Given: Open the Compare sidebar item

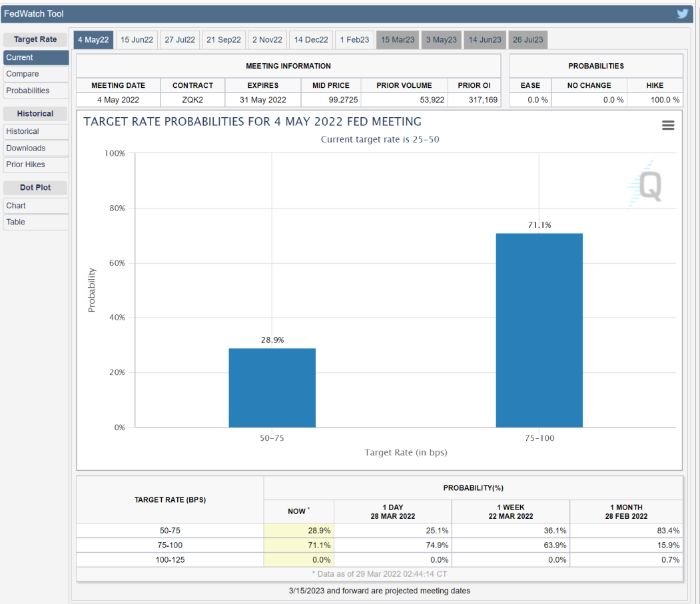Looking at the screenshot, I should tap(36, 74).
